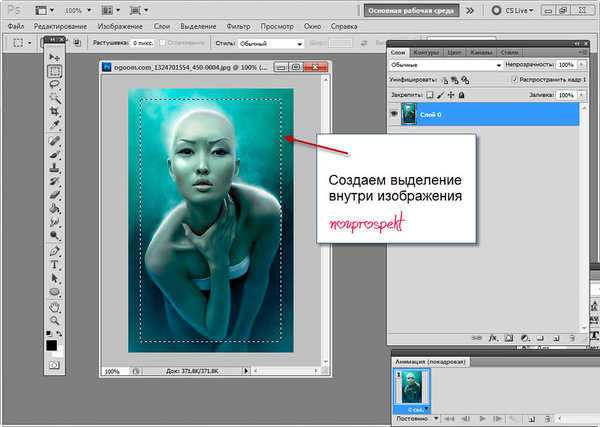Open the Файл menu
600x427 pixels.
coord(16,26)
